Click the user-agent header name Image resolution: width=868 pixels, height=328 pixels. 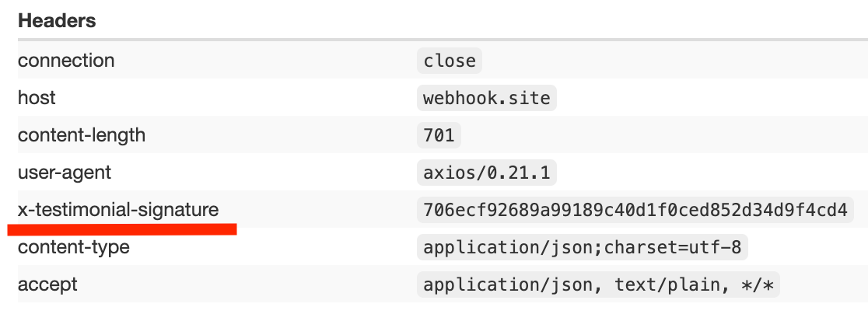pos(65,173)
